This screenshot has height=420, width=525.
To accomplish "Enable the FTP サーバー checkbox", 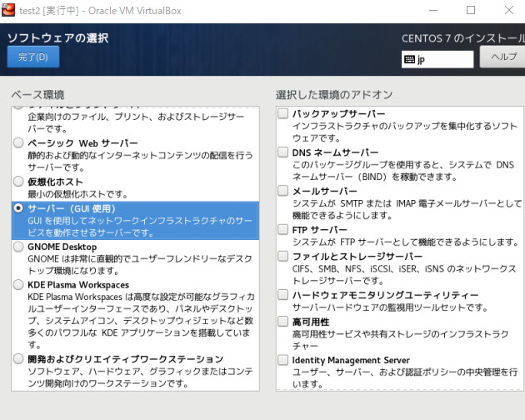I will click(x=283, y=230).
